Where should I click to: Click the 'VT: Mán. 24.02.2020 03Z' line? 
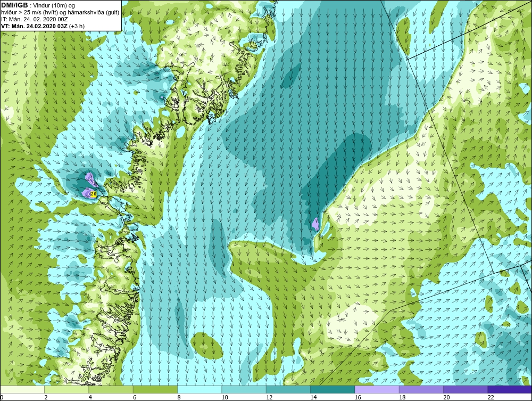click(34, 26)
